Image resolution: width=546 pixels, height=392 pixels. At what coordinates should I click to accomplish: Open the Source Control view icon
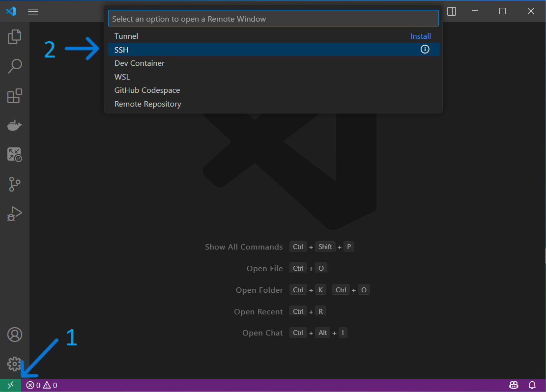15,185
